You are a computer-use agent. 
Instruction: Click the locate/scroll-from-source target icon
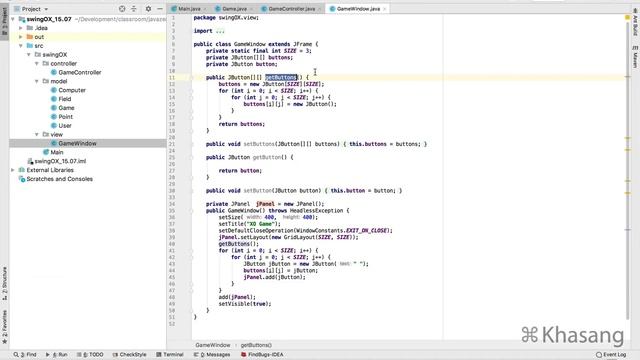(122, 9)
